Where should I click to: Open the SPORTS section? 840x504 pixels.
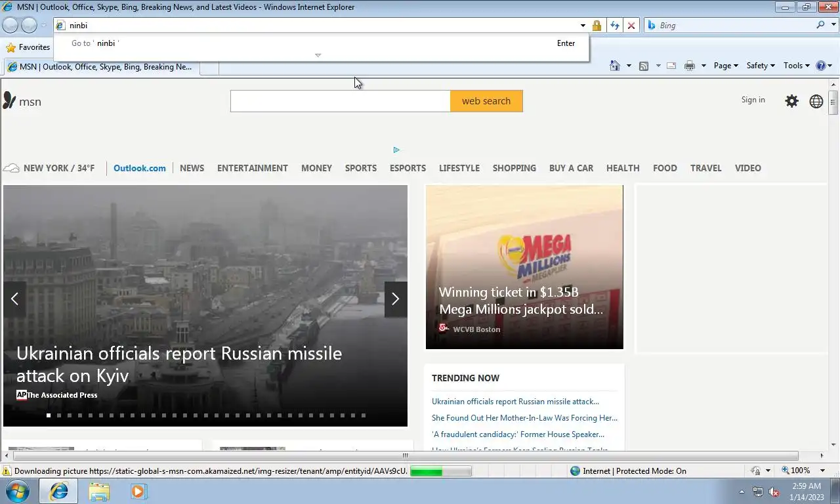click(x=361, y=168)
